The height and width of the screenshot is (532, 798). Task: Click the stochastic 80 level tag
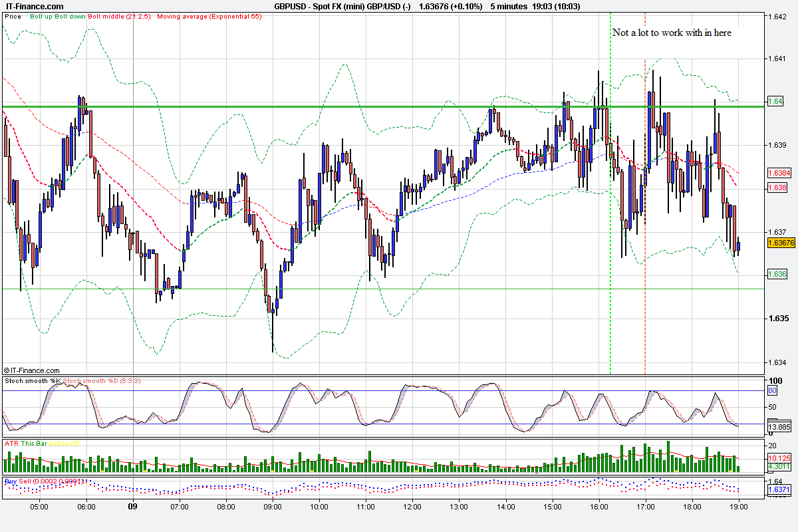(x=773, y=390)
